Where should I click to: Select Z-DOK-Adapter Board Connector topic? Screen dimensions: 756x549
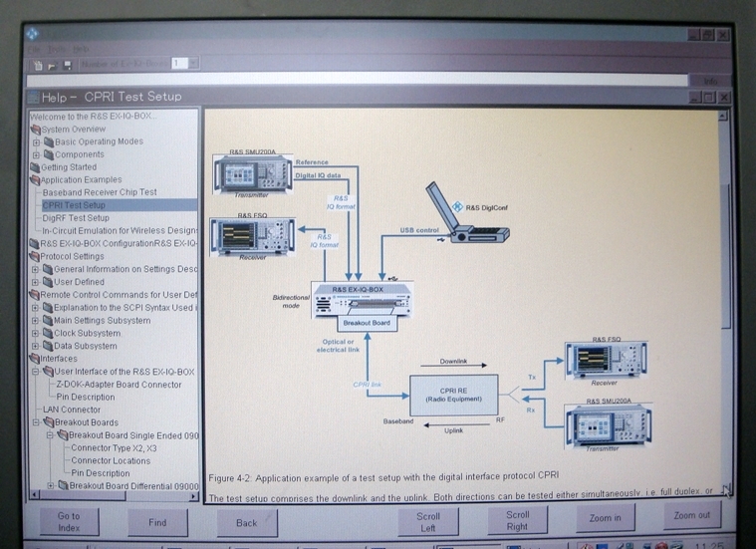coord(120,385)
